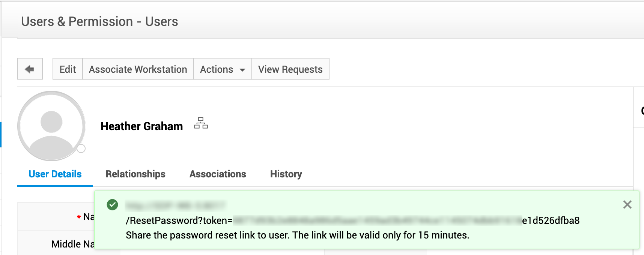Open the org chart icon beside Heather Graham
The height and width of the screenshot is (255, 644).
click(x=201, y=123)
